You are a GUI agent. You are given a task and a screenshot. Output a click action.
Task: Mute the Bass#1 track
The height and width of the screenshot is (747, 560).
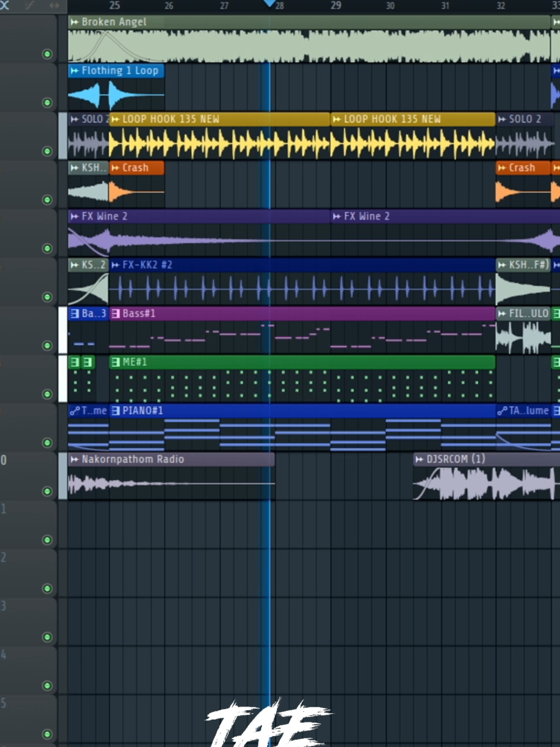coord(47,345)
